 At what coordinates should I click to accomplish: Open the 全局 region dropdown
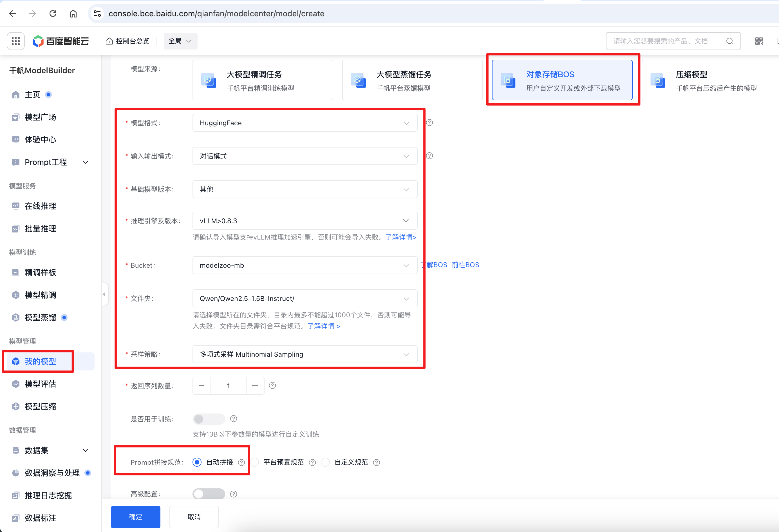[x=180, y=41]
